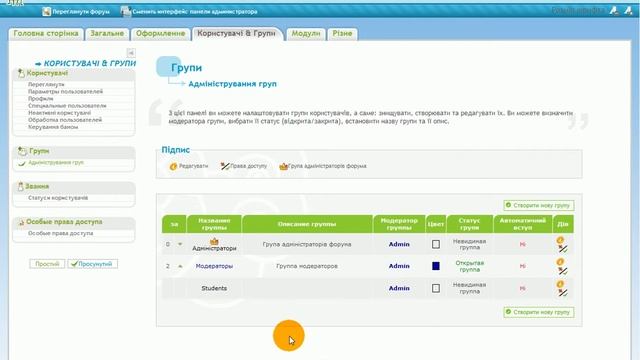This screenshot has width=640, height=360.
Task: Click the forum preview icon in top bar
Action: pyautogui.click(x=46, y=11)
